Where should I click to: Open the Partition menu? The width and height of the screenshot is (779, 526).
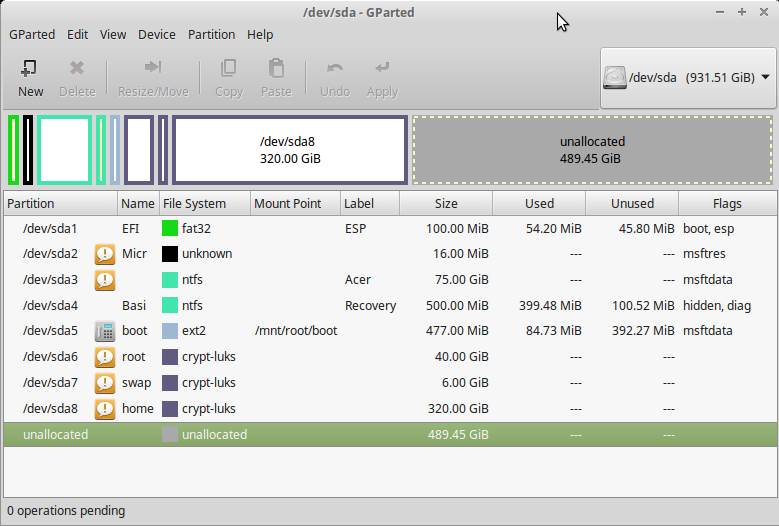pos(211,35)
